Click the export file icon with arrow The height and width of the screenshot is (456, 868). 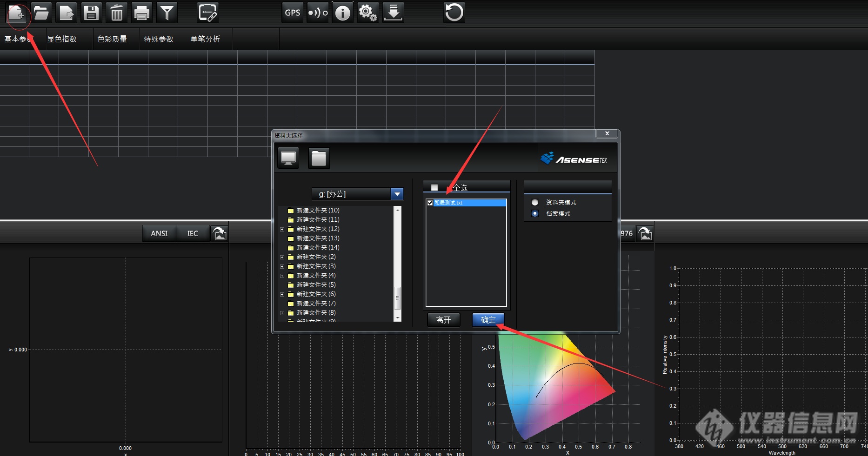click(67, 13)
